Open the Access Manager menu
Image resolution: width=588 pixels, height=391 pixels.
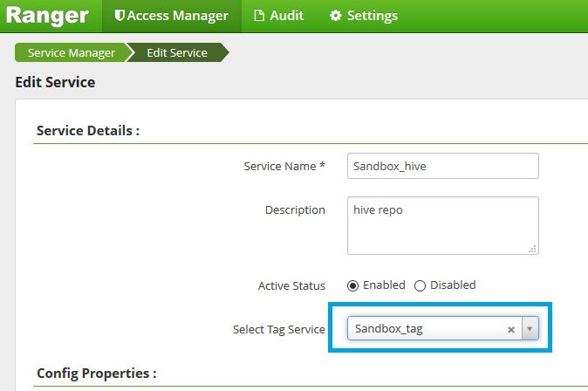tap(172, 16)
